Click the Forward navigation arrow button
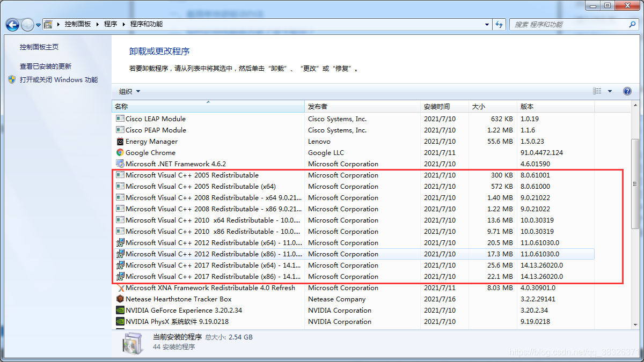The image size is (644, 362). pos(27,25)
